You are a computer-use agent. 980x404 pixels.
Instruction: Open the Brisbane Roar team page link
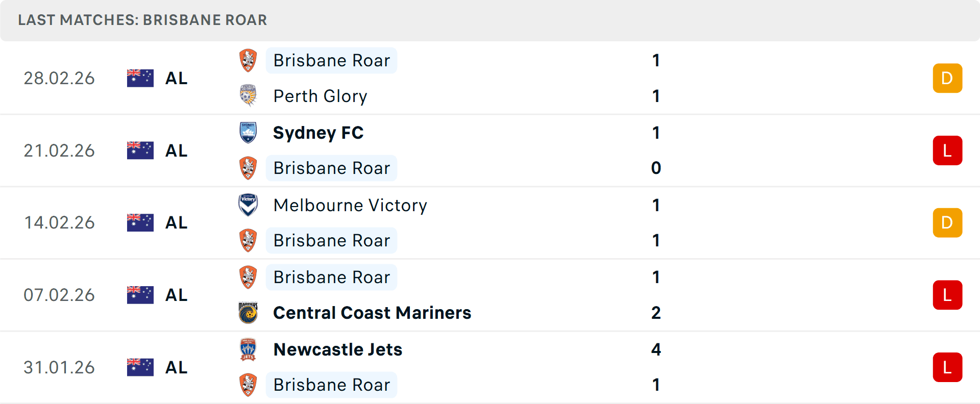click(x=331, y=60)
